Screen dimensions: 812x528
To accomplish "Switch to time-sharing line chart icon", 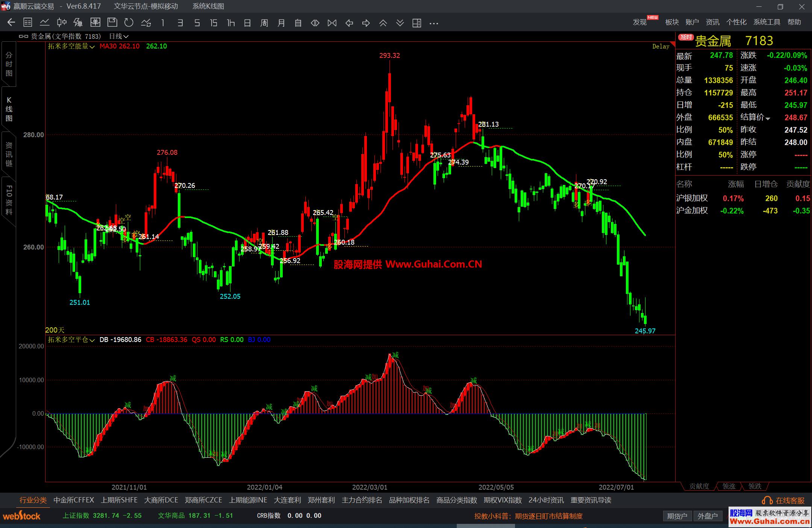I will [45, 23].
